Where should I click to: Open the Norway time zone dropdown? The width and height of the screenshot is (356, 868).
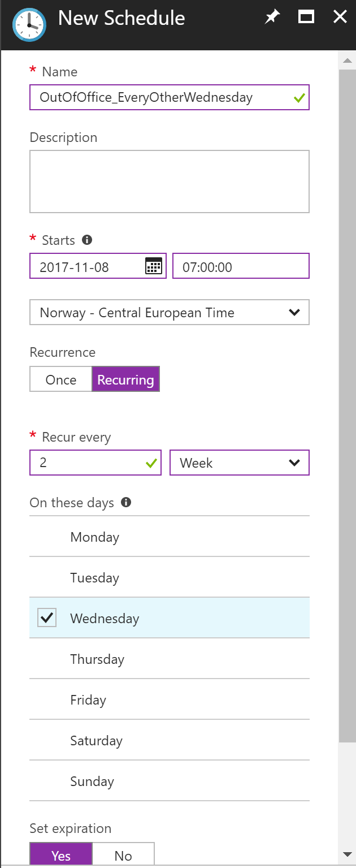170,312
